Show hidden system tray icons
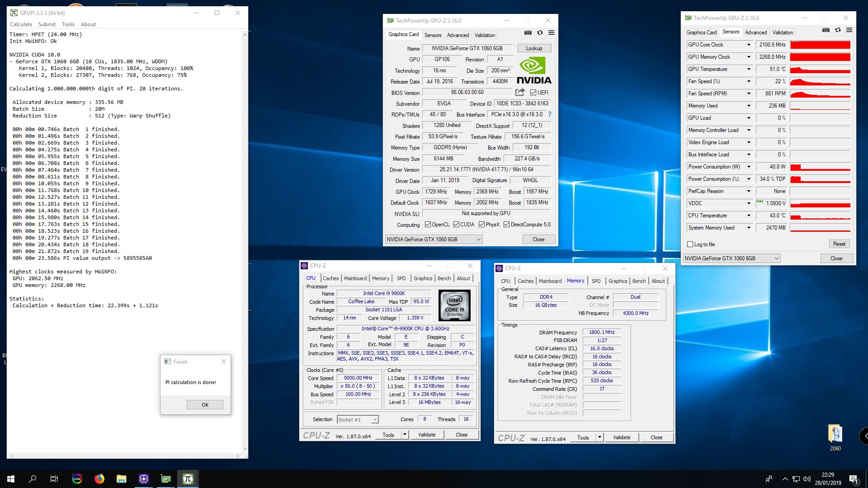Image resolution: width=868 pixels, height=488 pixels. pos(785,479)
